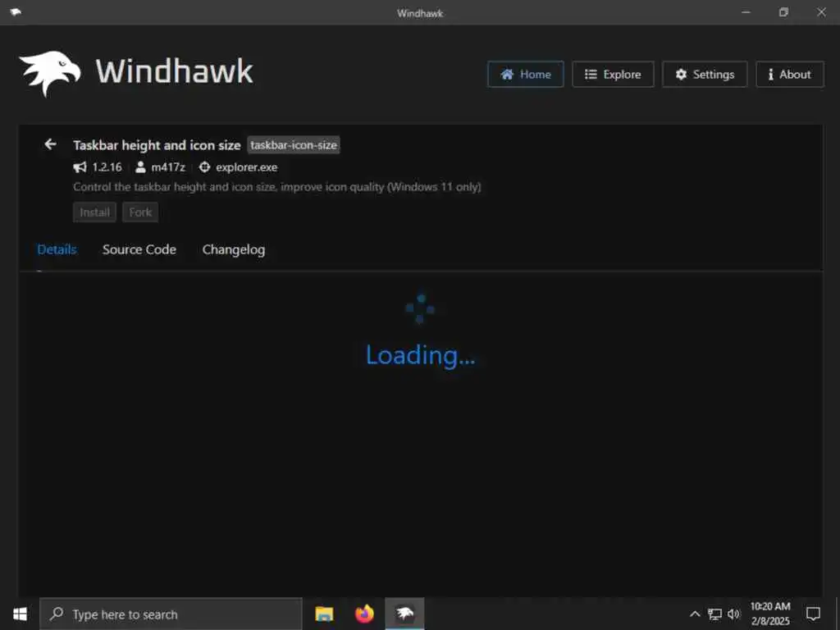The height and width of the screenshot is (630, 840).
Task: Launch Firefox from the taskbar
Action: pos(364,614)
